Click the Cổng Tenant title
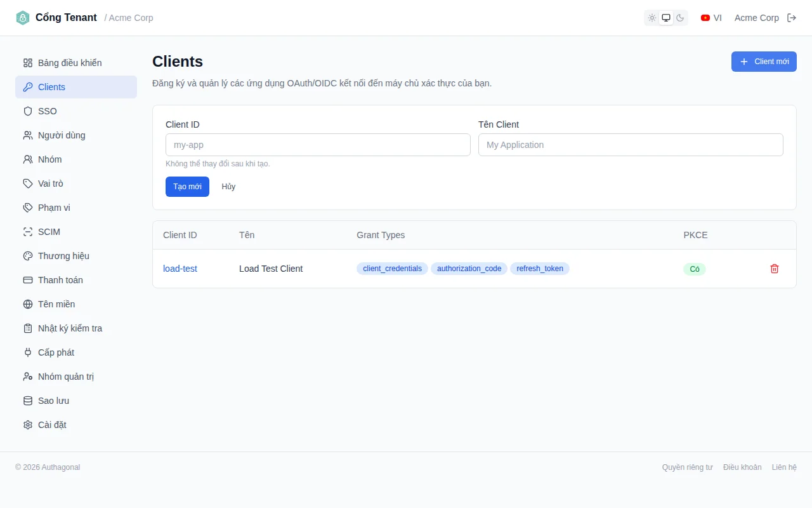 (66, 18)
